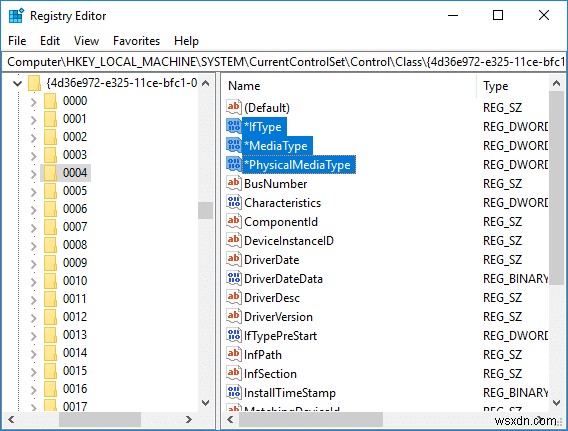
Task: Select the 0015 key label
Action: 75,371
